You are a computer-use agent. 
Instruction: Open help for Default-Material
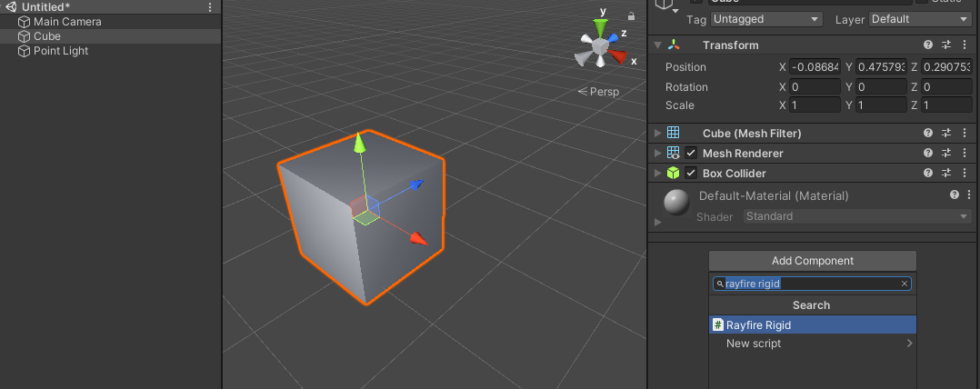[x=955, y=194]
